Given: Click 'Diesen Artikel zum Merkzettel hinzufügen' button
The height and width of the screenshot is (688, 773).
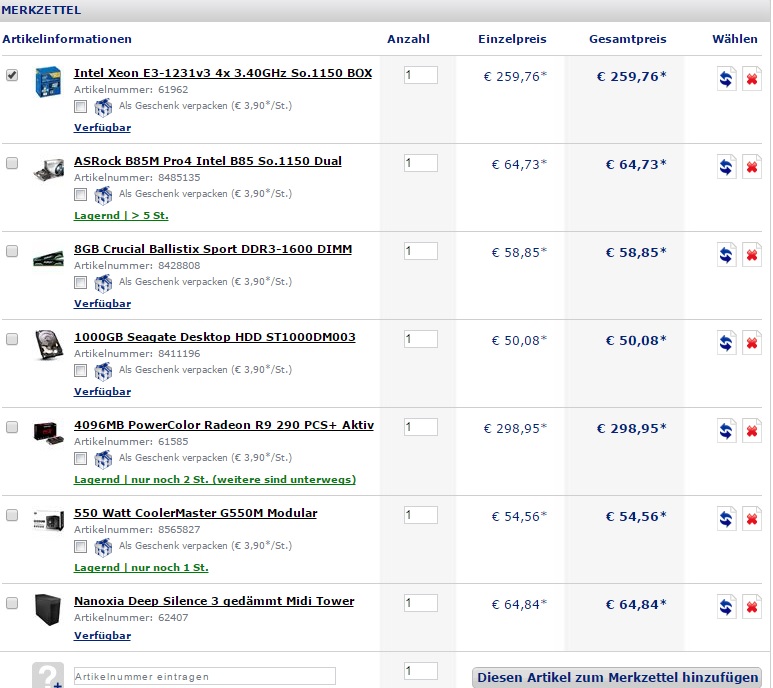Looking at the screenshot, I should 617,677.
